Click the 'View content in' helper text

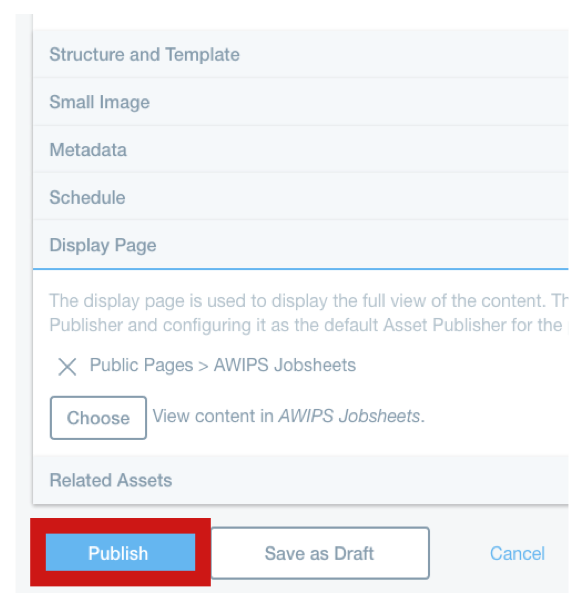[x=213, y=416]
